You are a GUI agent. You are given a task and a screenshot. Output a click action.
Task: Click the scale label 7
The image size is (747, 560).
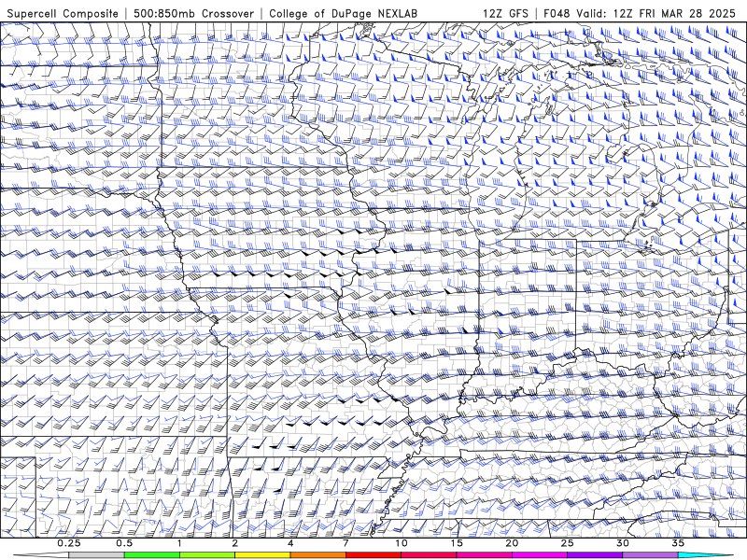click(x=345, y=543)
